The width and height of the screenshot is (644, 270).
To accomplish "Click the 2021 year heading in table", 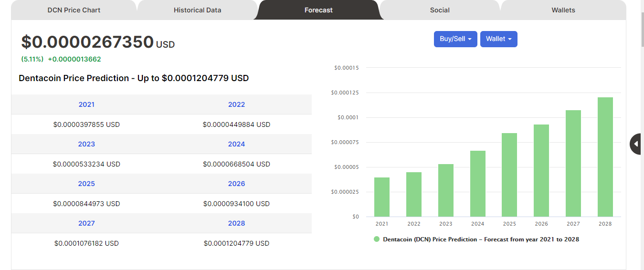I will [86, 104].
